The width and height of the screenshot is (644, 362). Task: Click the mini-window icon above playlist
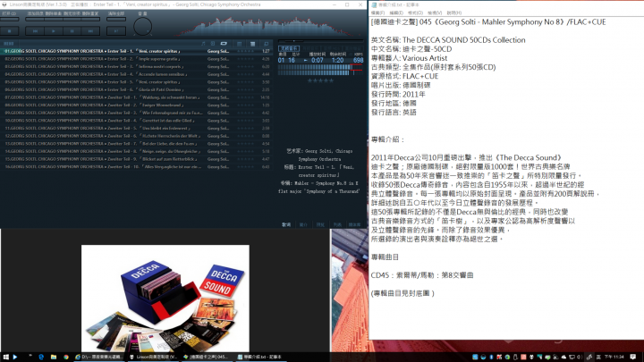tap(267, 44)
